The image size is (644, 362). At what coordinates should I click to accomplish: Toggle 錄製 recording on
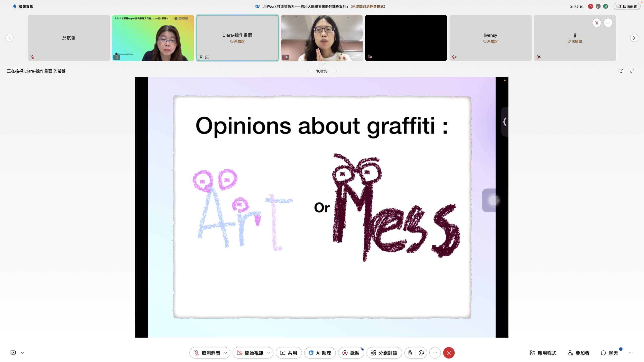tap(351, 353)
